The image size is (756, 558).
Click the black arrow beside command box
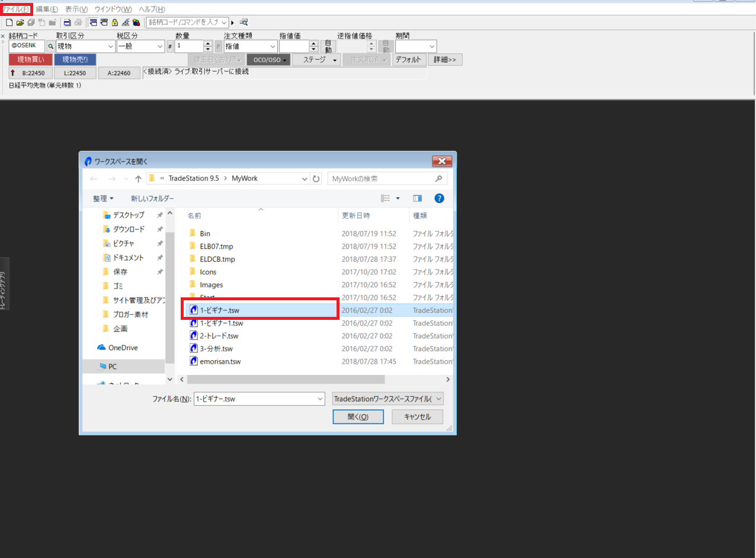point(233,23)
